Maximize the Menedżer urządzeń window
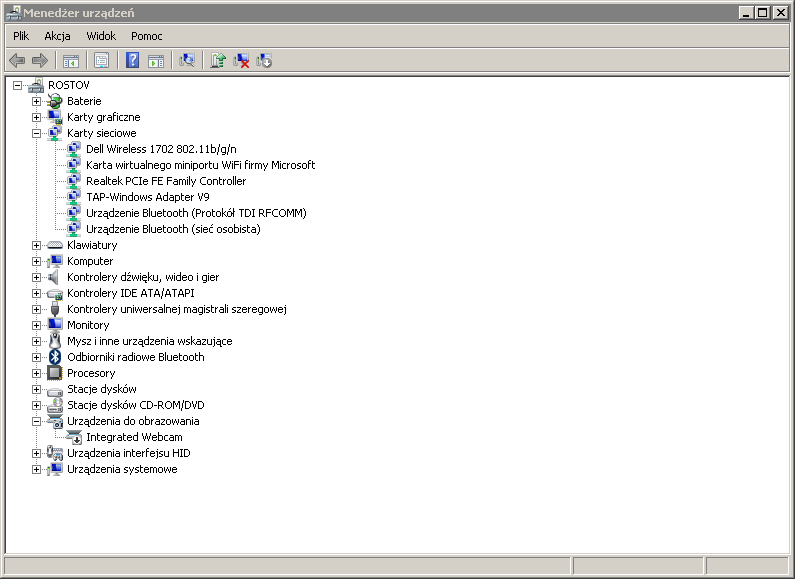Viewport: 795px width, 579px height. point(762,13)
